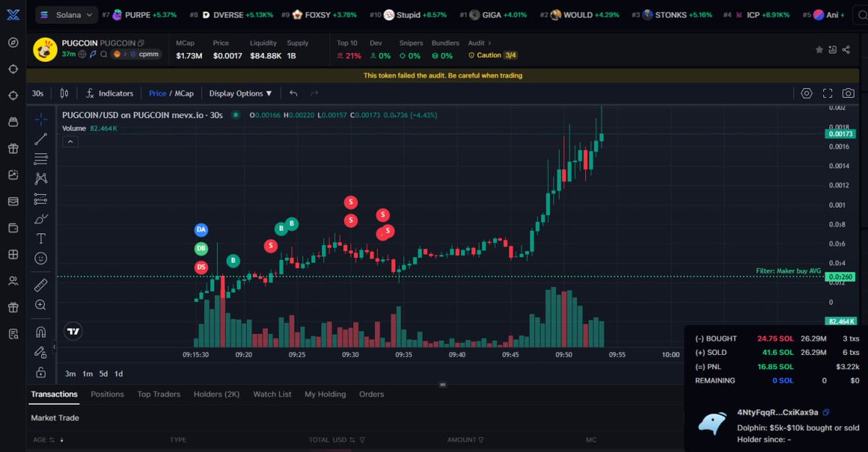Screen dimensions: 868x452
Task: Open the global search in top bar
Action: click(x=862, y=15)
